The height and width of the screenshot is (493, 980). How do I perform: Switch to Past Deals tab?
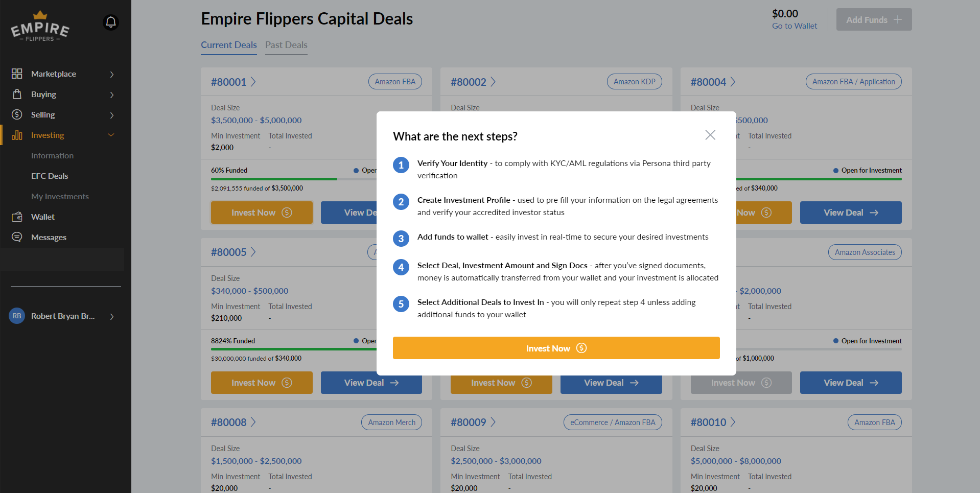coord(286,45)
